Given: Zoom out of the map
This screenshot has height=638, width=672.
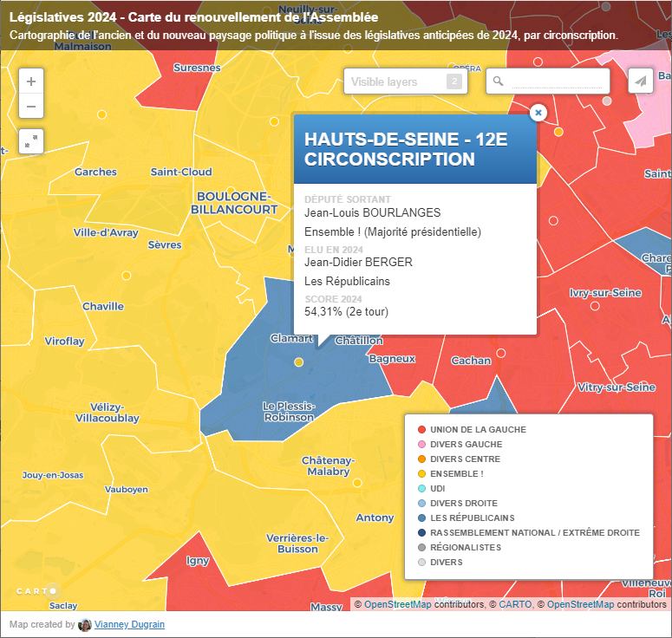Looking at the screenshot, I should (x=31, y=107).
